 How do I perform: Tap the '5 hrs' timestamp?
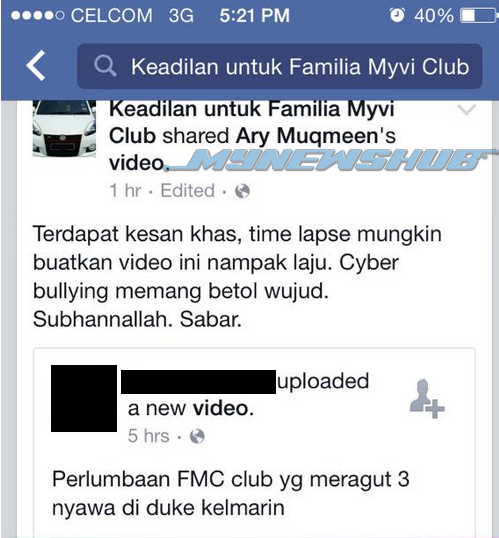149,436
